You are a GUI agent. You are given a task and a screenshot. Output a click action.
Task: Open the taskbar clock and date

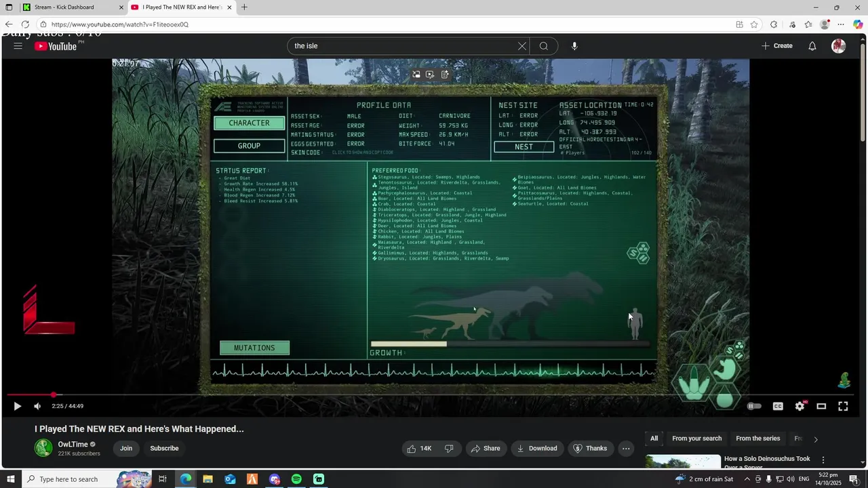pos(827,479)
